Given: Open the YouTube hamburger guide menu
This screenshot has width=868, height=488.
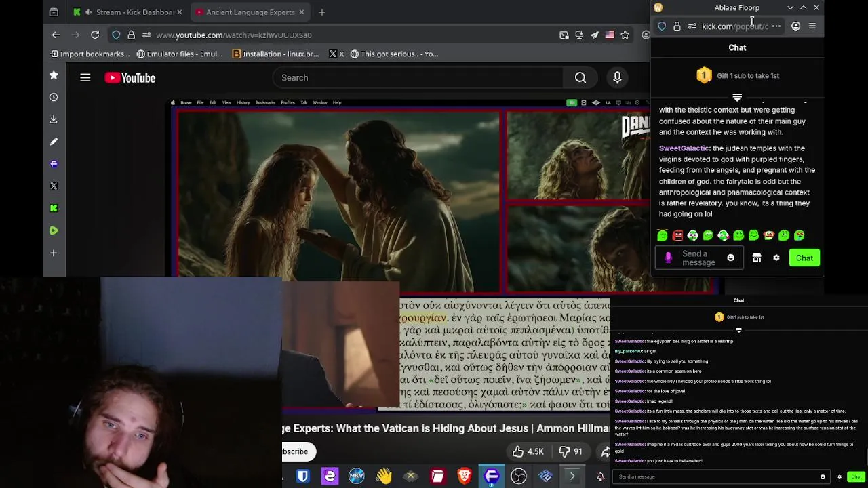Looking at the screenshot, I should [x=85, y=78].
